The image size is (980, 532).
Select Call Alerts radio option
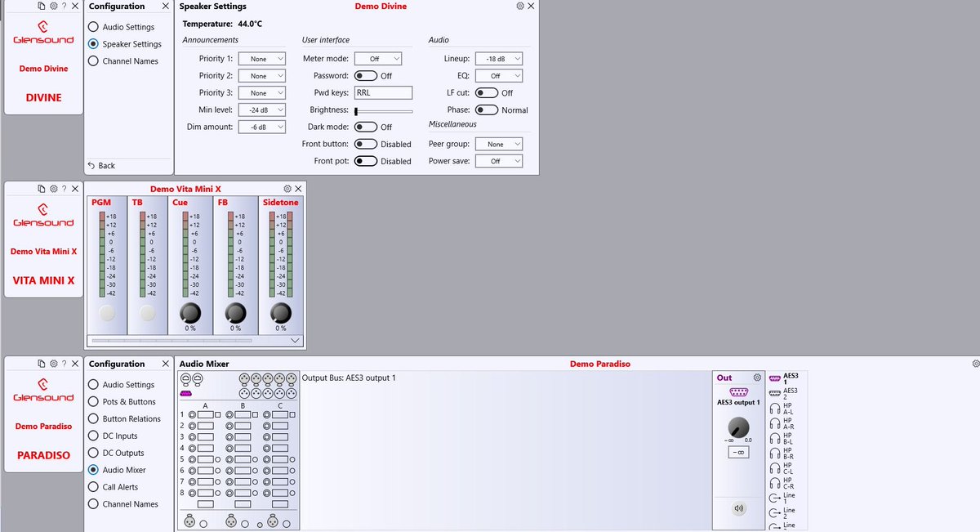coord(114,487)
